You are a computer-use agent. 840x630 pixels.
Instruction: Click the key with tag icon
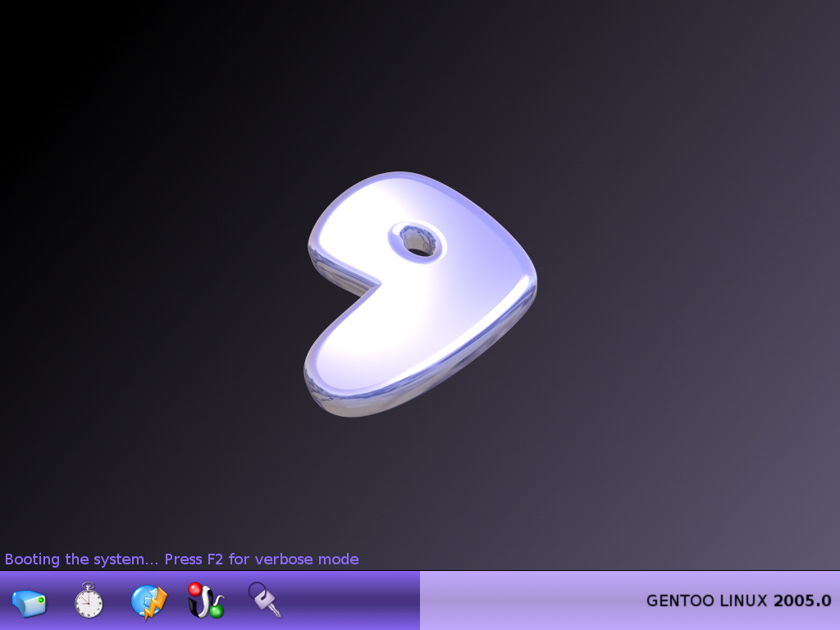point(264,600)
